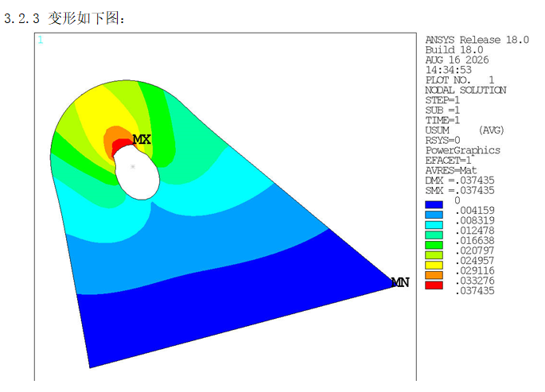
Task: Click the 'AVRES=Mat' text
Action: click(x=451, y=170)
